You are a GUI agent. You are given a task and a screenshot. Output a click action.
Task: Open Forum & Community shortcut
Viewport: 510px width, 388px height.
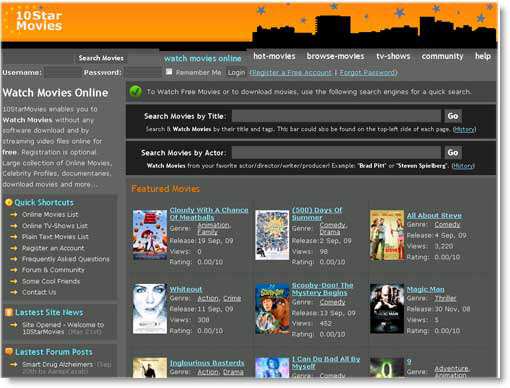coord(53,270)
